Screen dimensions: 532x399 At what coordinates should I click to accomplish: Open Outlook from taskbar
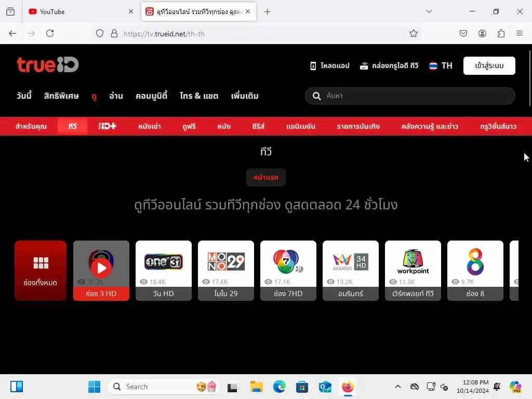point(325,387)
